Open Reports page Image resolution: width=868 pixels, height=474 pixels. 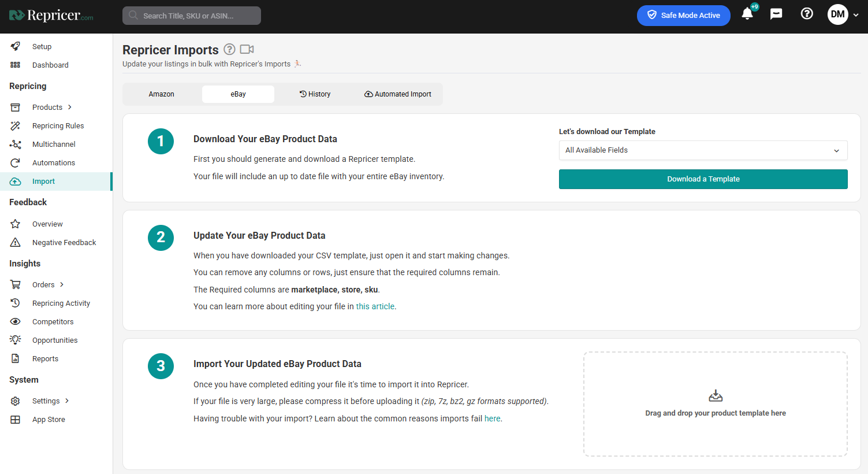45,358
